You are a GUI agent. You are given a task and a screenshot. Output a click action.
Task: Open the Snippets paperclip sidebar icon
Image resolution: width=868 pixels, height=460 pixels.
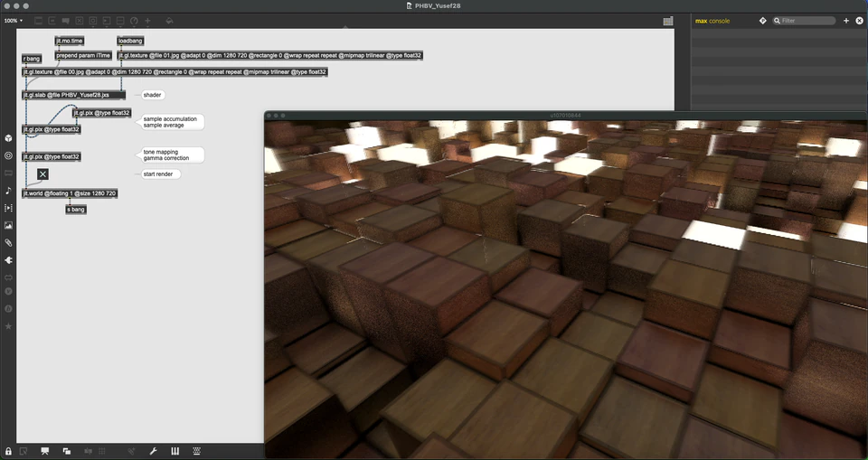8,242
